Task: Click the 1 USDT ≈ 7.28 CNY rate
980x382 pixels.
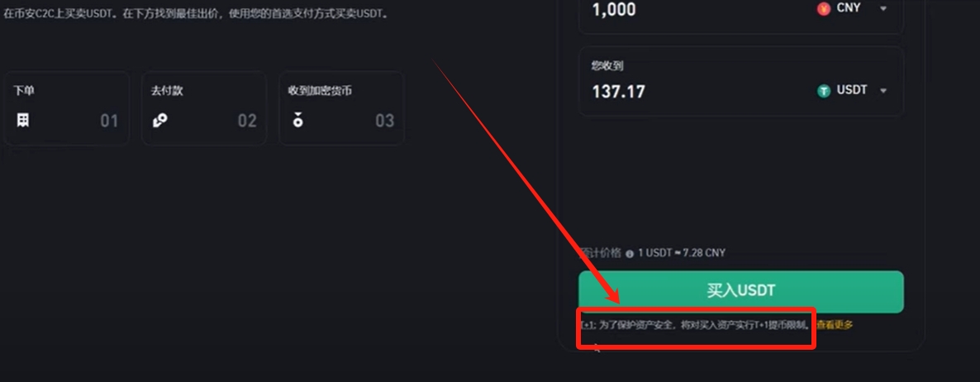Action: click(681, 253)
